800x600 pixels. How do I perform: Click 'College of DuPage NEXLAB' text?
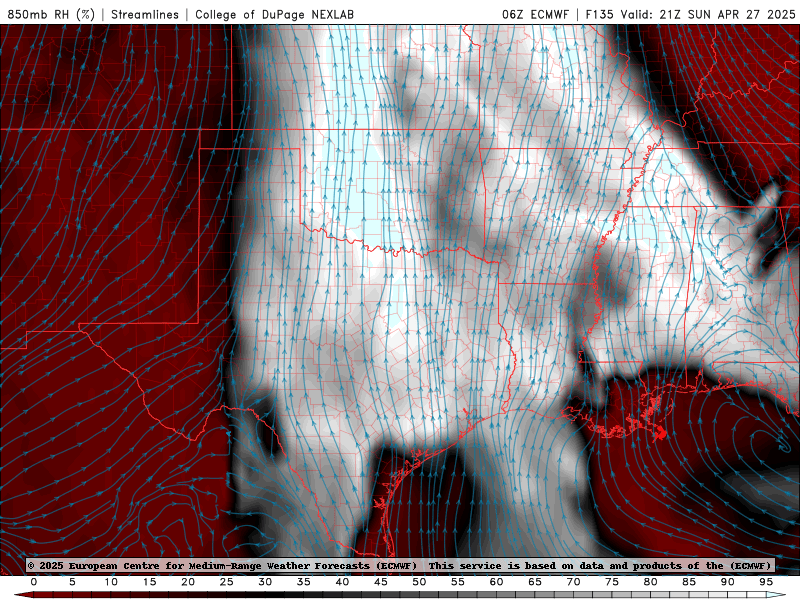274,14
